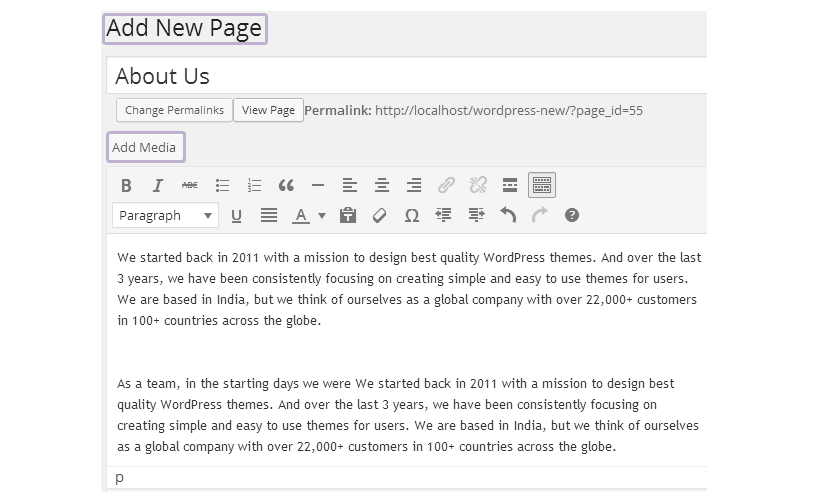The width and height of the screenshot is (813, 502).
Task: Insert a numbered list
Action: pos(254,185)
